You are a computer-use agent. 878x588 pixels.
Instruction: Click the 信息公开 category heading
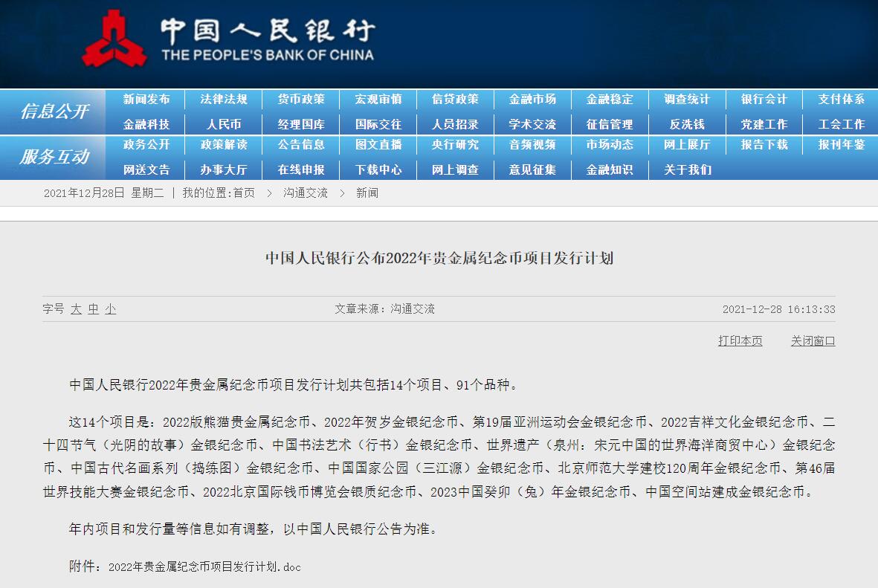click(54, 112)
